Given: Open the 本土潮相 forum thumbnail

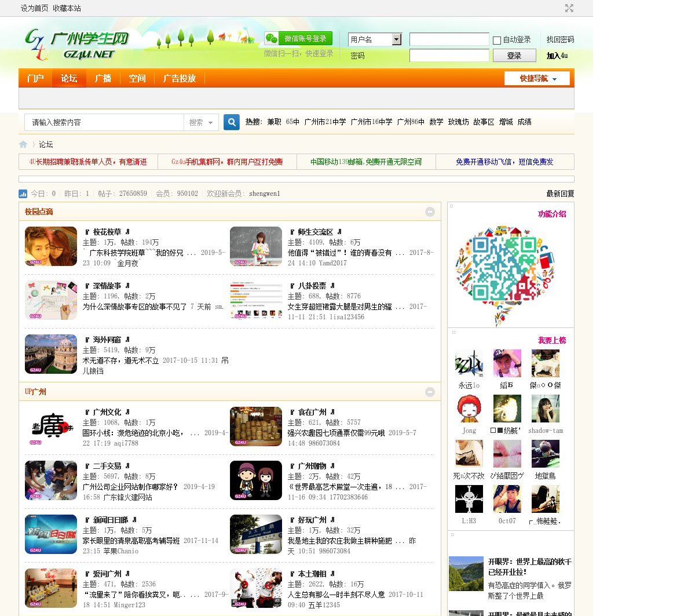Looking at the screenshot, I should (256, 588).
